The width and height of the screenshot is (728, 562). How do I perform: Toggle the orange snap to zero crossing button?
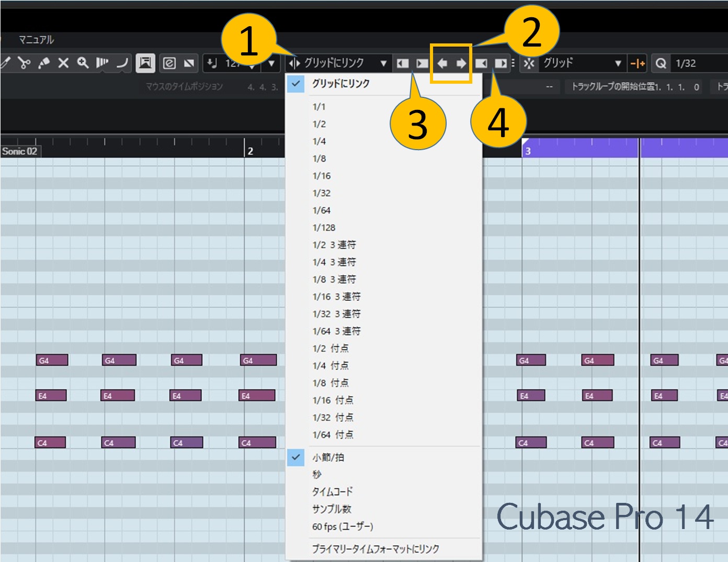click(x=638, y=63)
